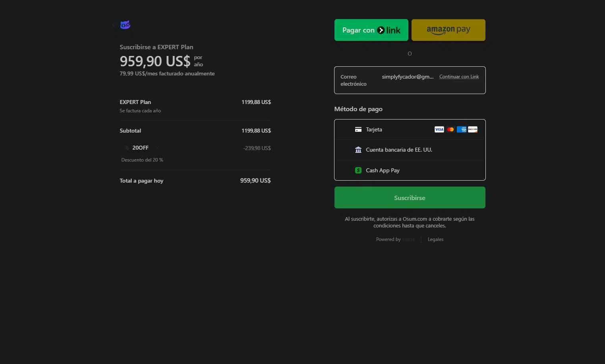Click the bank building icon
This screenshot has width=605, height=364.
(x=358, y=150)
